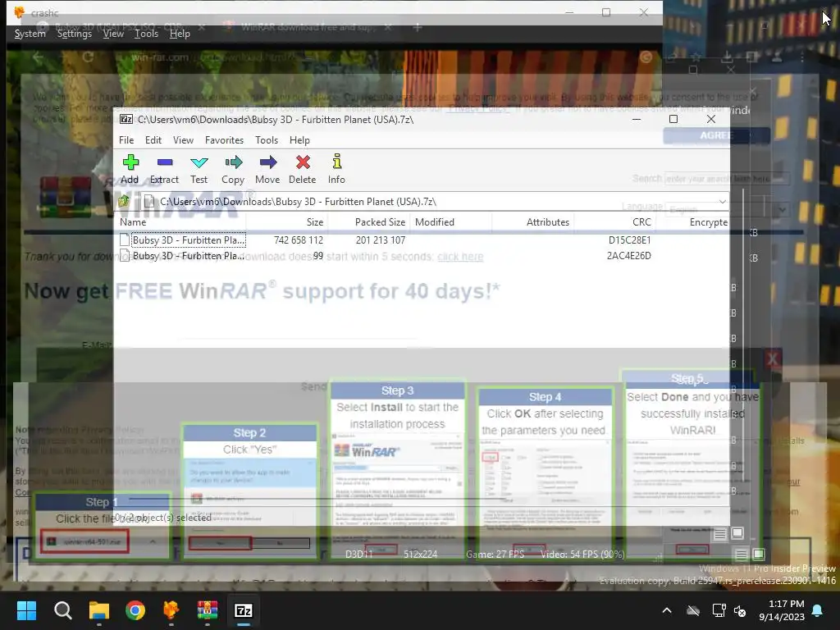Go up one folder with the up-arrow icon

pyautogui.click(x=125, y=202)
